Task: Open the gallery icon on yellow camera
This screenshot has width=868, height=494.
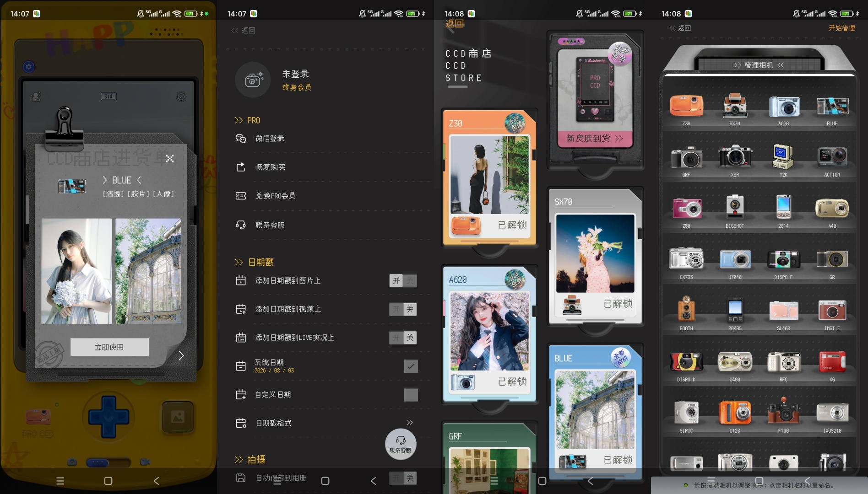Action: [x=178, y=417]
